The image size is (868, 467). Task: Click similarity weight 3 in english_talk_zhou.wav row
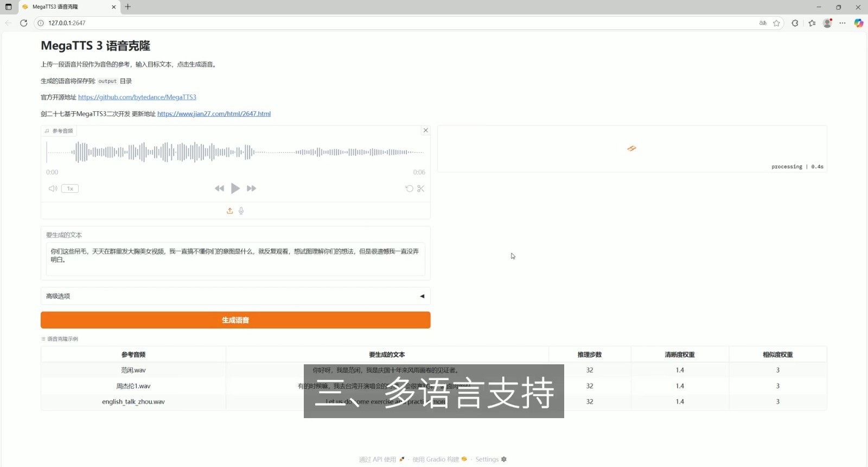point(778,402)
